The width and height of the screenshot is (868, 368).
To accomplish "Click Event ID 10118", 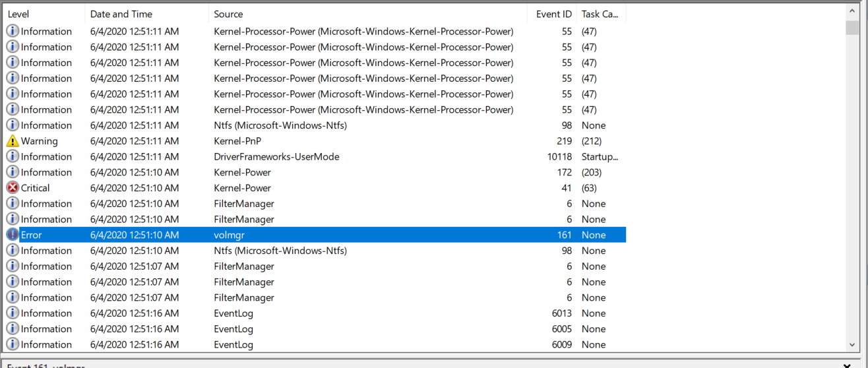I will (558, 157).
